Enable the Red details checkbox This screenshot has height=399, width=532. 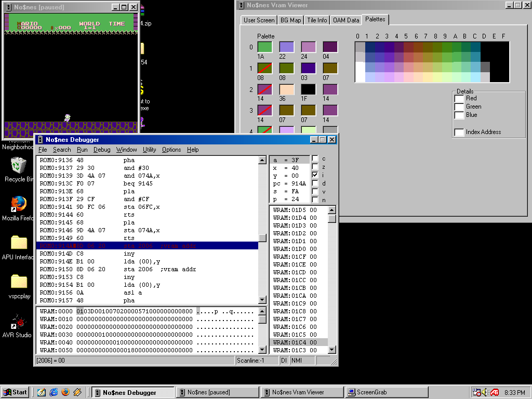pyautogui.click(x=459, y=98)
